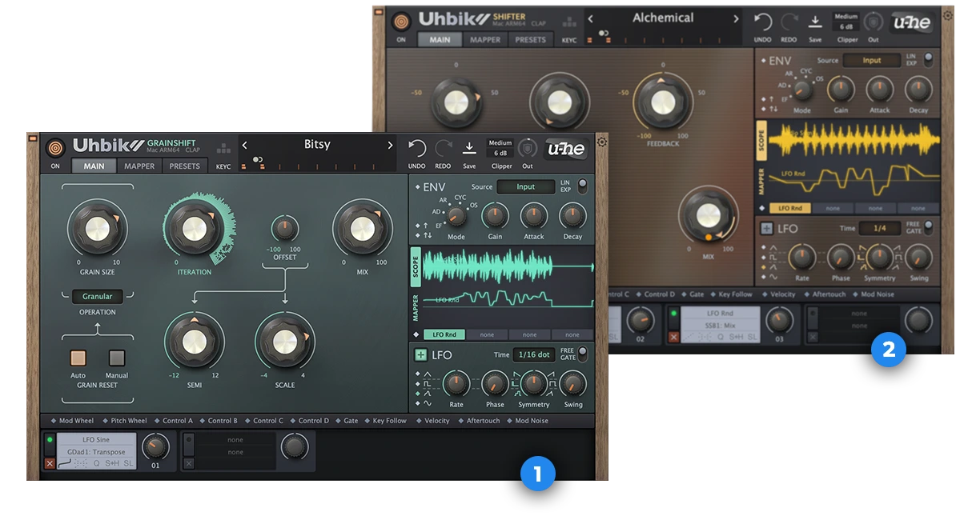Go to next preset after Bitsy

(x=390, y=145)
